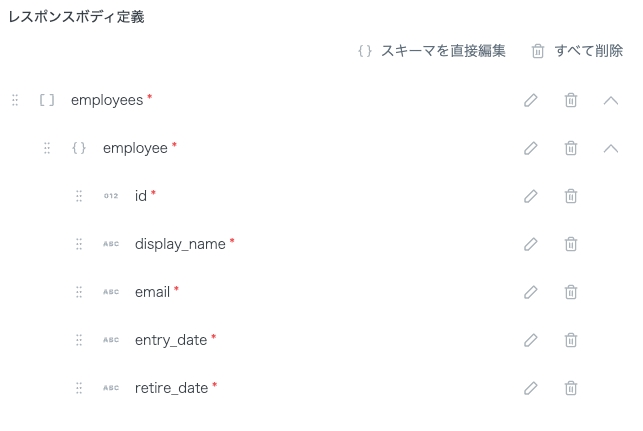Collapse the employees array
This screenshot has width=643, height=431.
click(x=611, y=100)
